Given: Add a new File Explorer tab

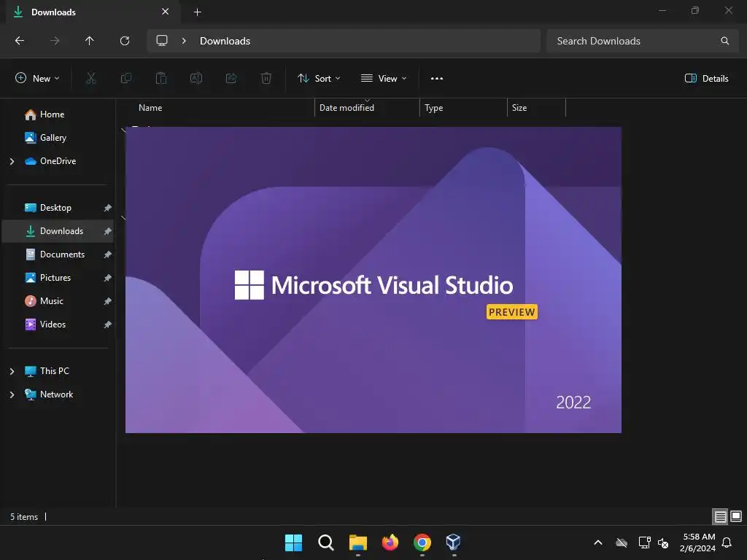Looking at the screenshot, I should 197,12.
